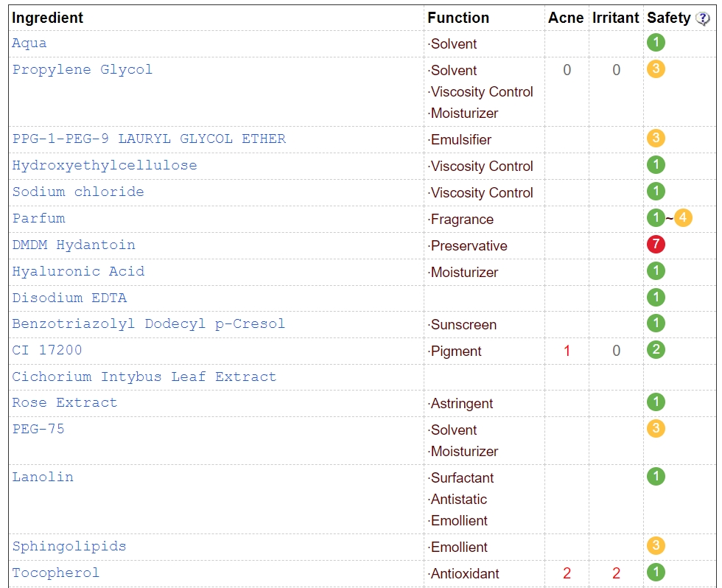
Task: Click the Acne column header
Action: point(566,18)
